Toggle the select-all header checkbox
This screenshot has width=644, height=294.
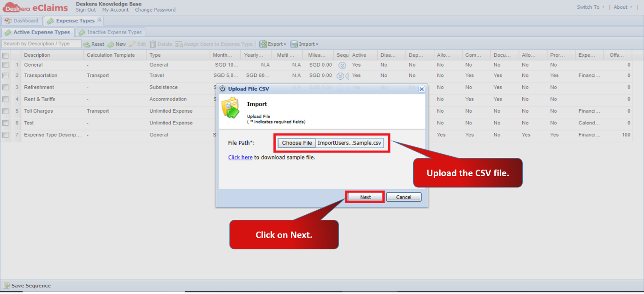[x=6, y=55]
